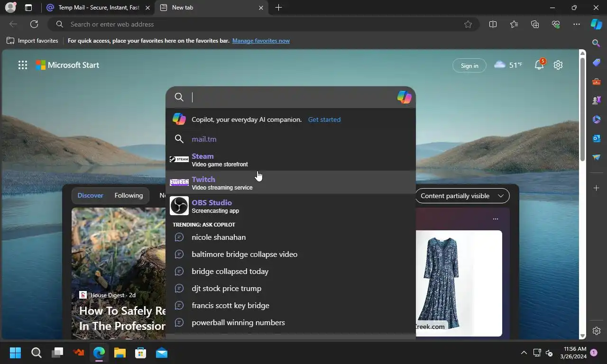Open page settings gear near bell
The height and width of the screenshot is (364, 607).
click(x=558, y=65)
